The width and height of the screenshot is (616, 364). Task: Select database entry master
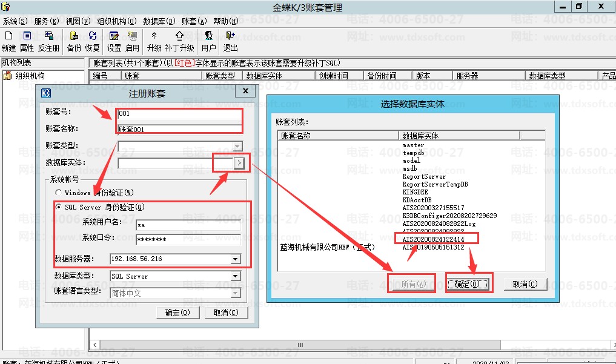tap(413, 145)
